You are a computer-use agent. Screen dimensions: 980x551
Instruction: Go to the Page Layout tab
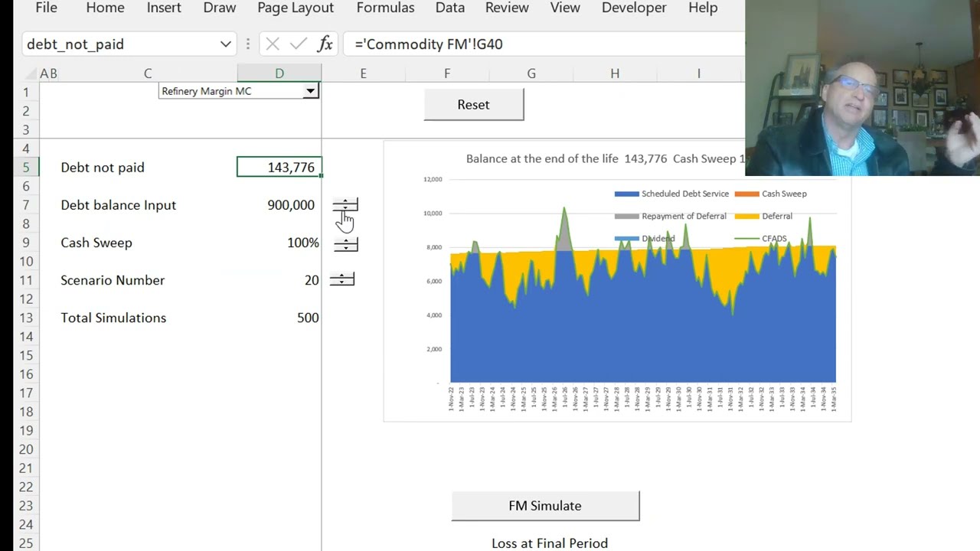pyautogui.click(x=296, y=8)
